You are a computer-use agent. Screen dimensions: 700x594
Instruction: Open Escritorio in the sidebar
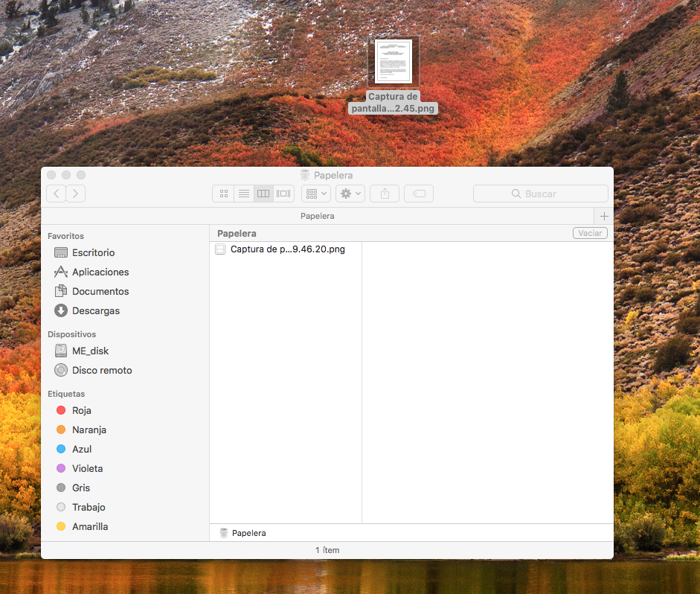pos(93,252)
